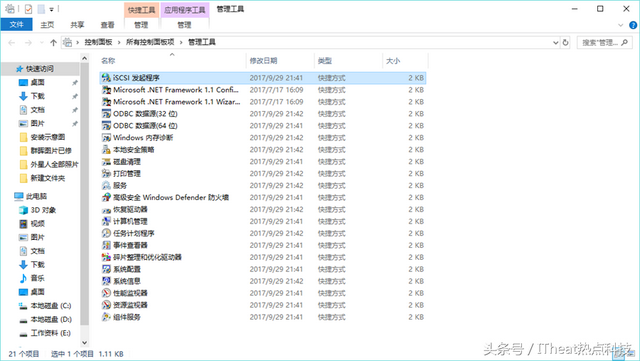640x361 pixels.
Task: Click the navigation pane scroll down arrow
Action: (84, 343)
